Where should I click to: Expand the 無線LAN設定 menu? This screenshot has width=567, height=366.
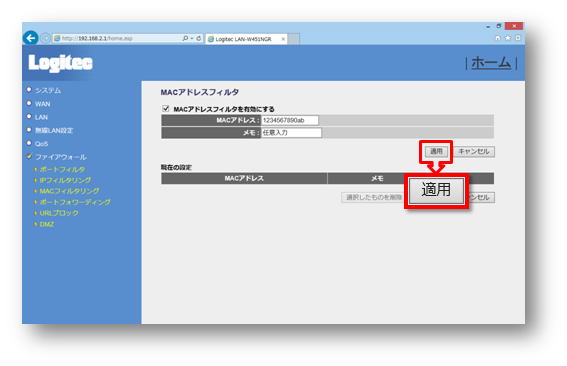click(x=54, y=131)
